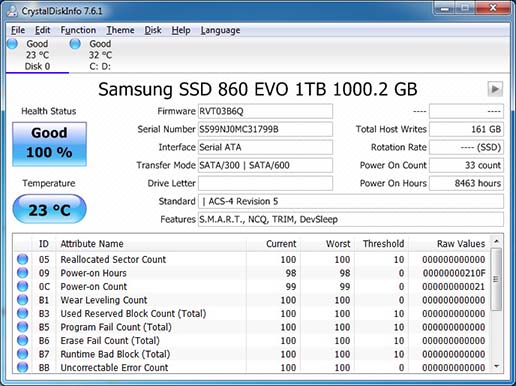The image size is (516, 386).
Task: Select the Wear Leveling Count attribute name
Action: pyautogui.click(x=104, y=300)
